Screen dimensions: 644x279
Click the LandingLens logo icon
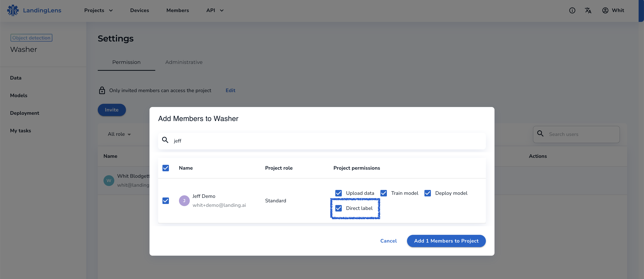[13, 10]
